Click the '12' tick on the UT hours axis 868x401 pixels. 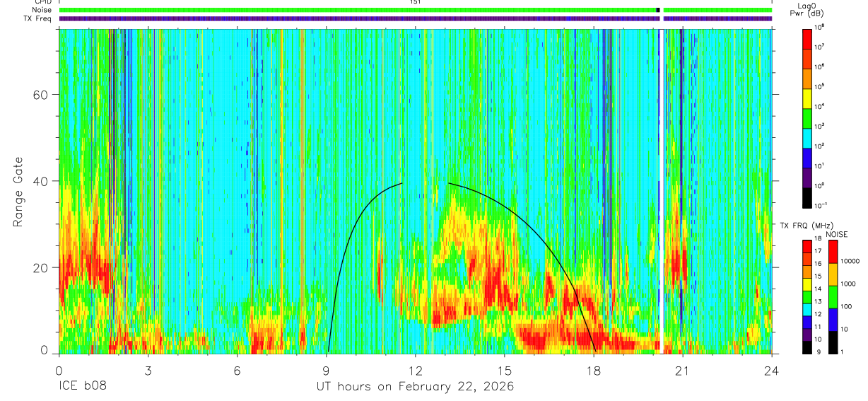click(x=416, y=371)
